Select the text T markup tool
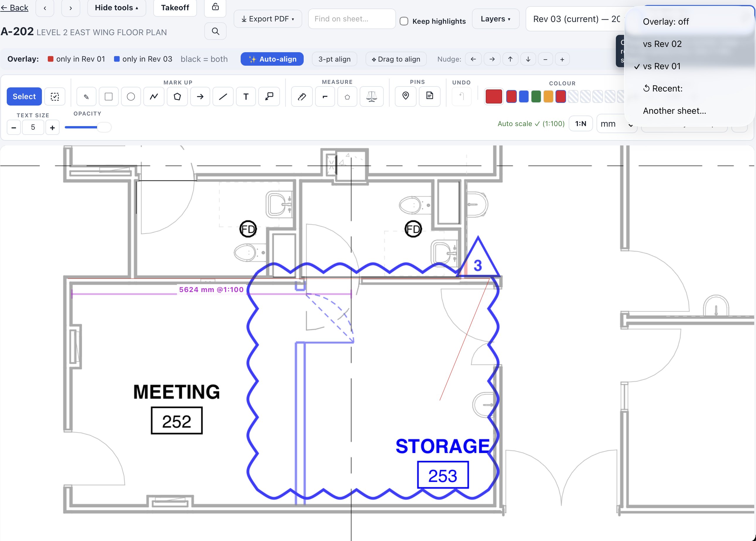The height and width of the screenshot is (541, 756). tap(246, 96)
